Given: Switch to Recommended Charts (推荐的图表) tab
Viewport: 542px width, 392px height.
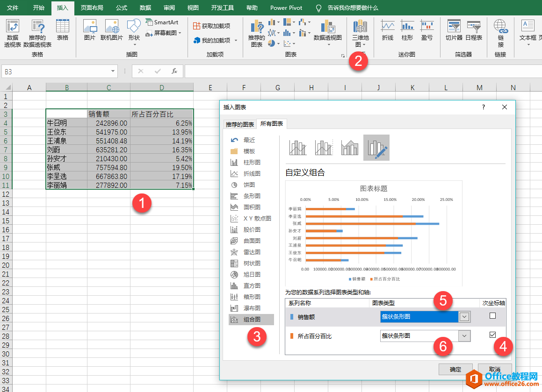Looking at the screenshot, I should click(239, 124).
